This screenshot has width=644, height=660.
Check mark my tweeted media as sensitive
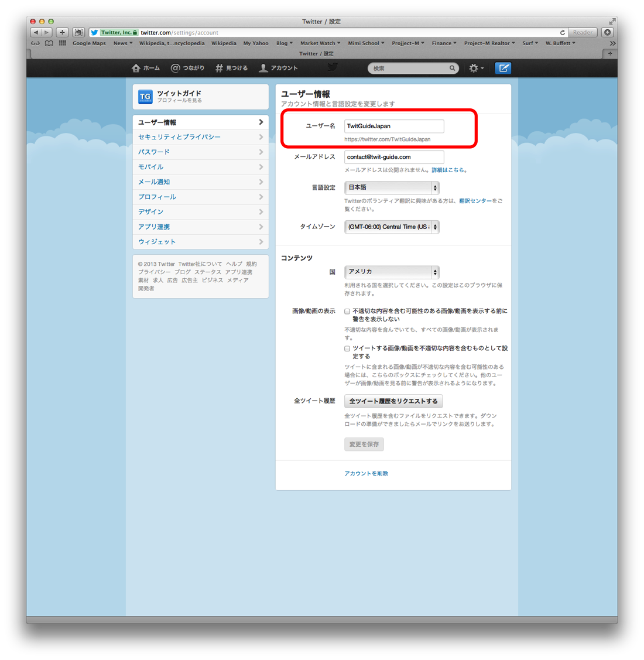tap(347, 348)
